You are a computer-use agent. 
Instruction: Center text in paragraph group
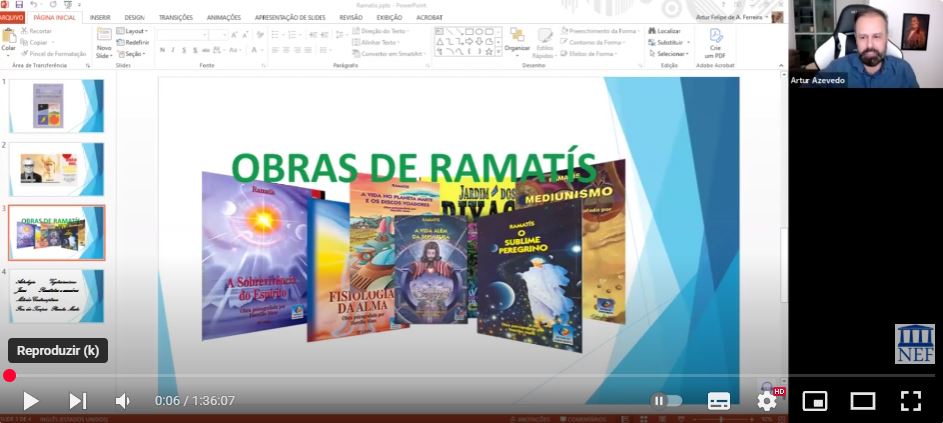(285, 50)
